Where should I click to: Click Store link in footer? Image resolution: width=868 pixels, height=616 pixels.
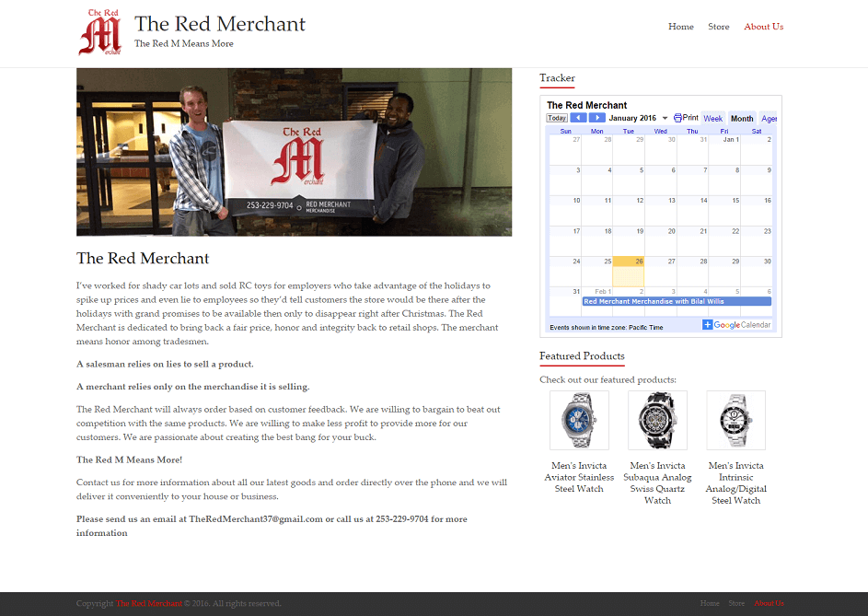click(x=736, y=603)
